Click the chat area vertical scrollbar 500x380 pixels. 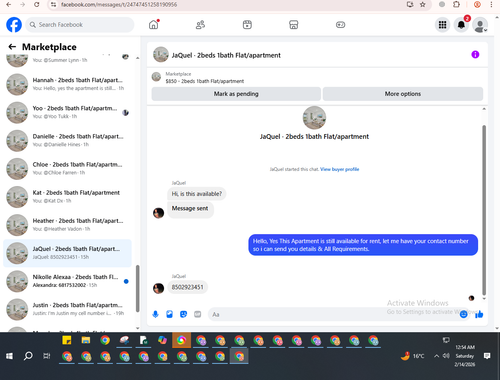tap(484, 210)
